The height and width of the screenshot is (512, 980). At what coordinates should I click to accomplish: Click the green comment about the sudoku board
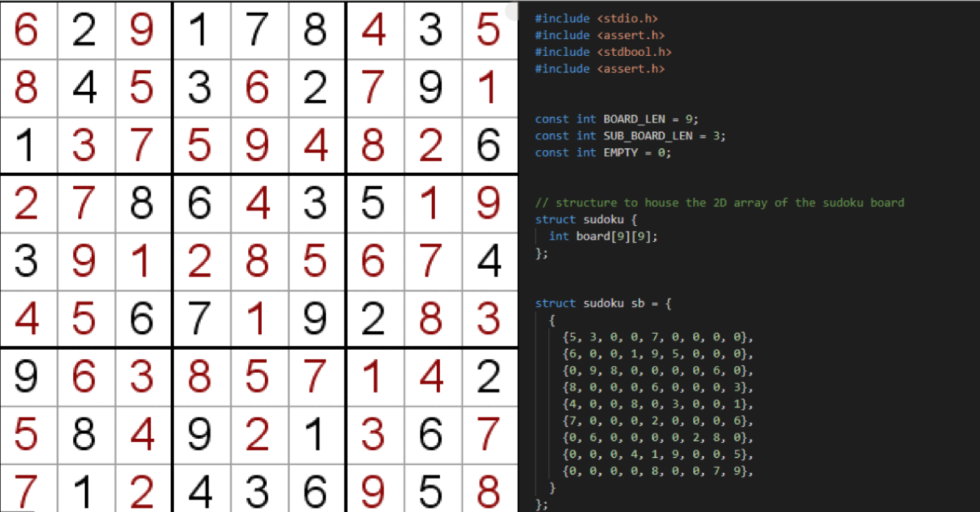tap(720, 203)
